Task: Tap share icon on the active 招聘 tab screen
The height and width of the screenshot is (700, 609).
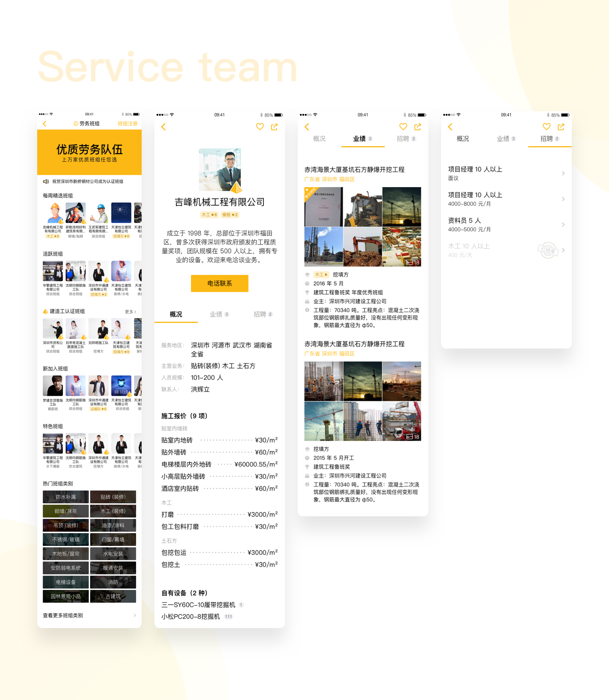Action: click(x=561, y=127)
